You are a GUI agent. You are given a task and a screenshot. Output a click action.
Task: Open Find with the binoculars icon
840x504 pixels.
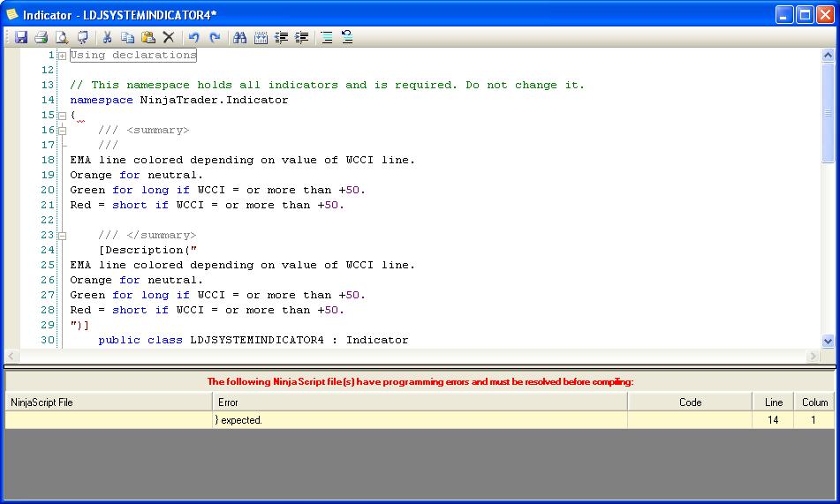pos(240,37)
